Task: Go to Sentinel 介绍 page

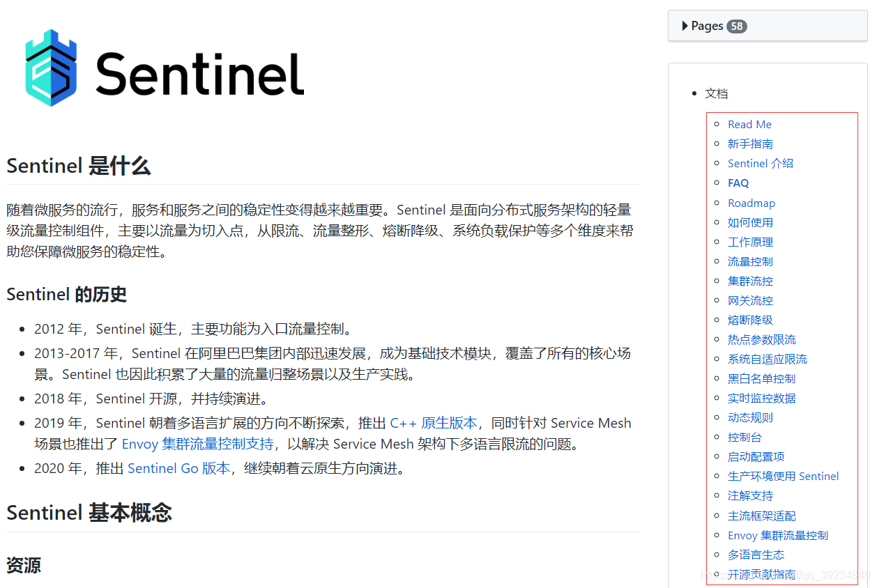Action: coord(761,163)
